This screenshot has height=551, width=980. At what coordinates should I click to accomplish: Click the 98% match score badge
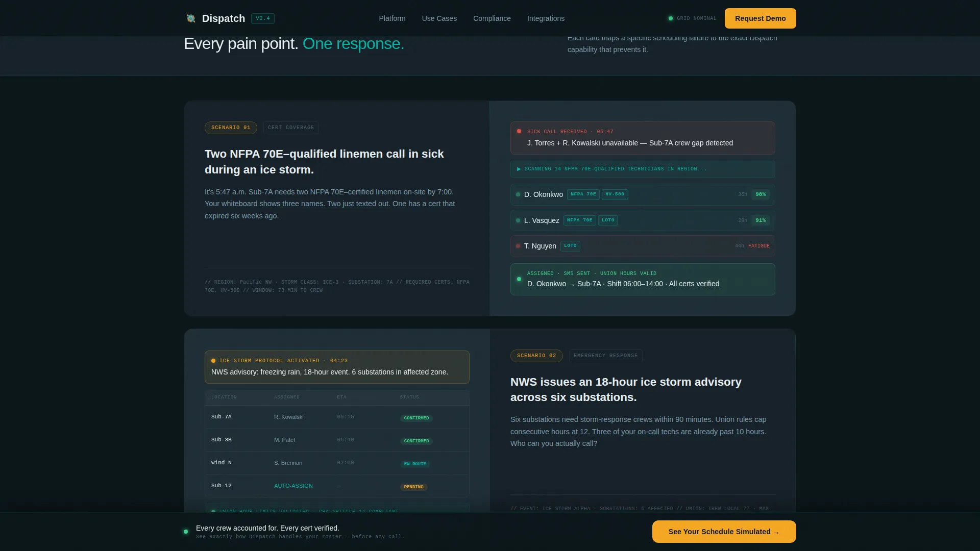coord(761,194)
